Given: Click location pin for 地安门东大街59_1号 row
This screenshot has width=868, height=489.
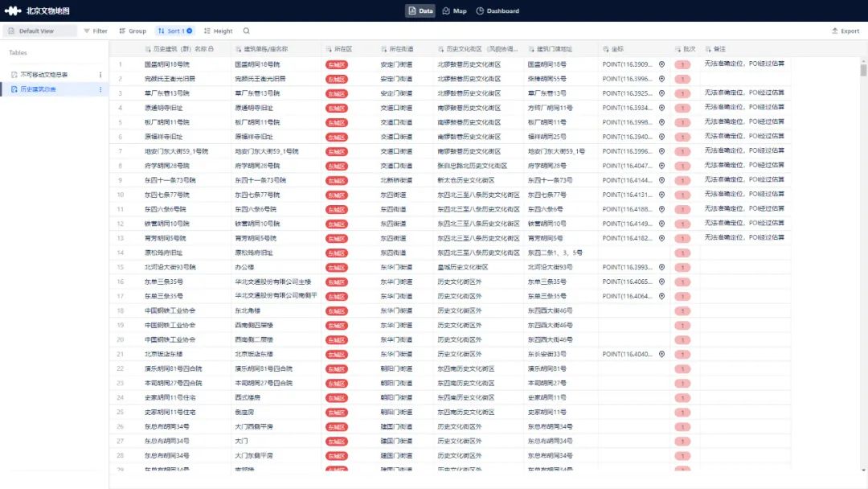Looking at the screenshot, I should (661, 151).
